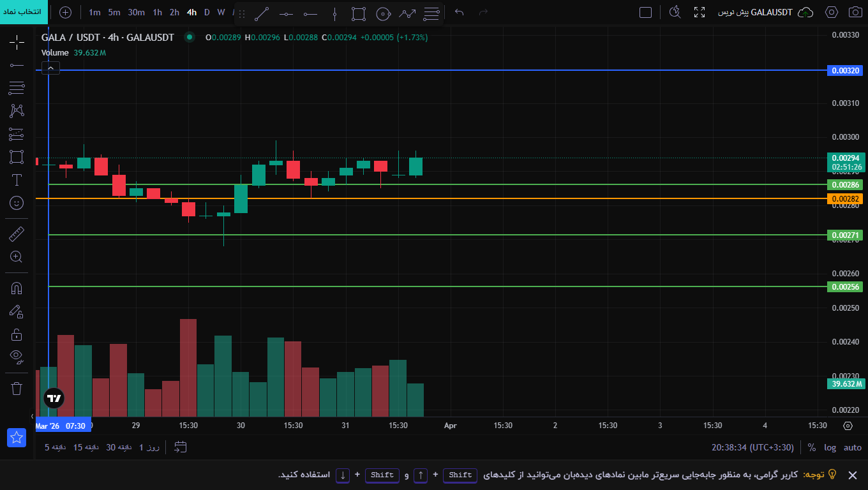
Task: Switch to the 2h timeframe
Action: 174,12
